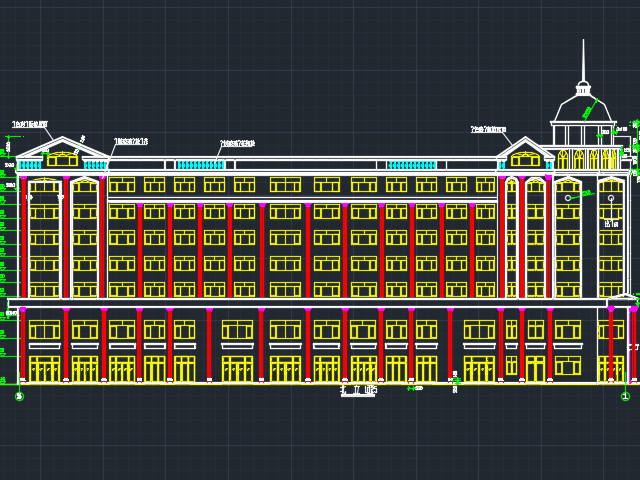Select the annotation text above the right pediment

click(x=488, y=129)
